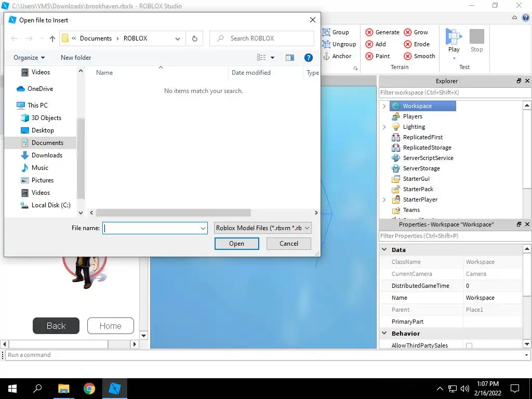Click ROBLOX Studio taskbar icon
532x399 pixels.
[115, 389]
